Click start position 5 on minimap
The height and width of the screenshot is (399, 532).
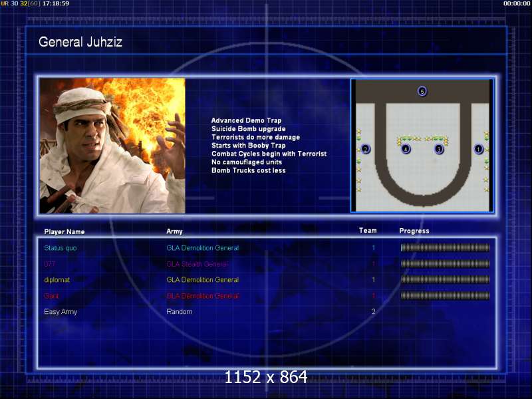tap(422, 91)
